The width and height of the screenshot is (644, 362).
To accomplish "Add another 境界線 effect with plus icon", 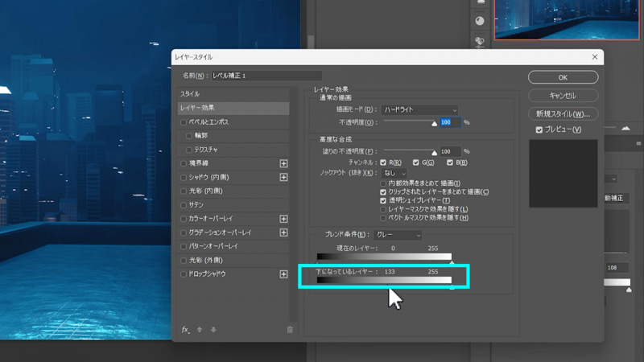I will 283,163.
